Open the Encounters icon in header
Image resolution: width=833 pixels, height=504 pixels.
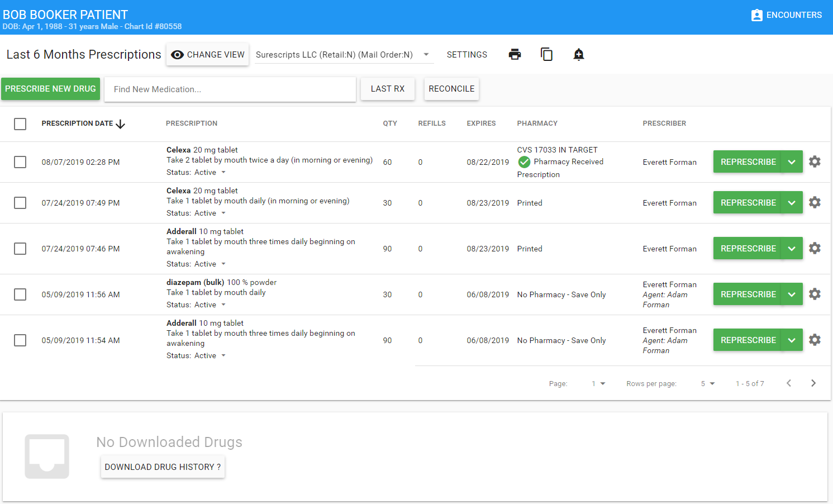click(x=756, y=15)
